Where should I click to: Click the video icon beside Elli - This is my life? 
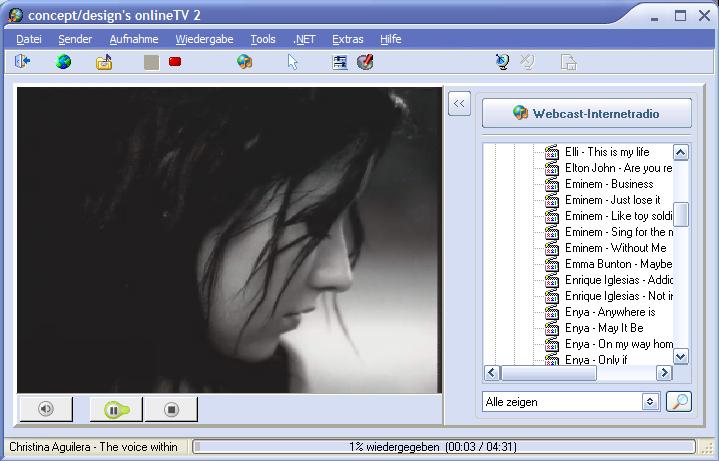(552, 152)
